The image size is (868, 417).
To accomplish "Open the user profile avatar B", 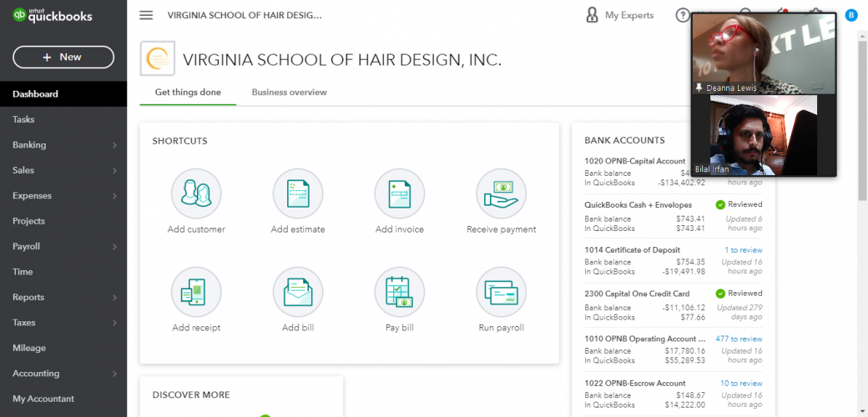I will pos(850,16).
